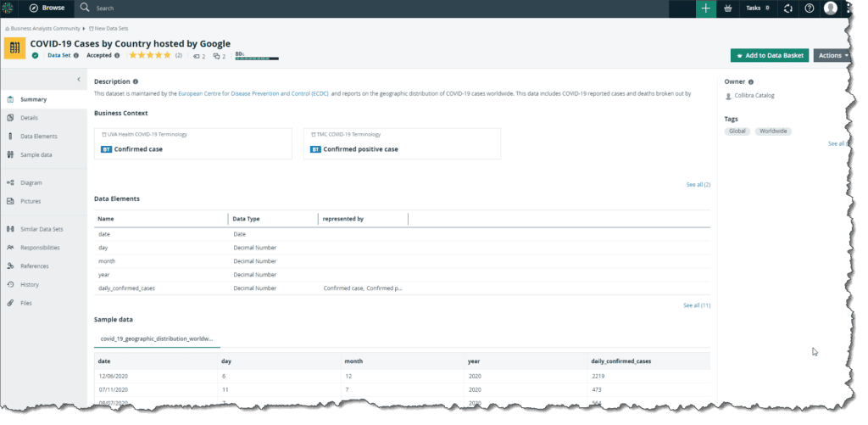Click the green certified checkmark badge
The image size is (868, 425).
tap(36, 55)
